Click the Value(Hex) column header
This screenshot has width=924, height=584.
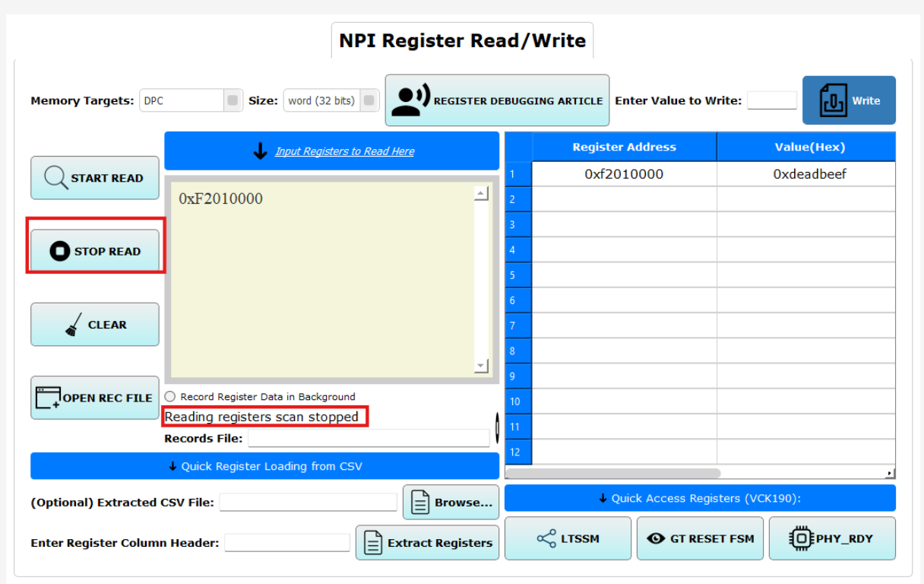pos(806,147)
